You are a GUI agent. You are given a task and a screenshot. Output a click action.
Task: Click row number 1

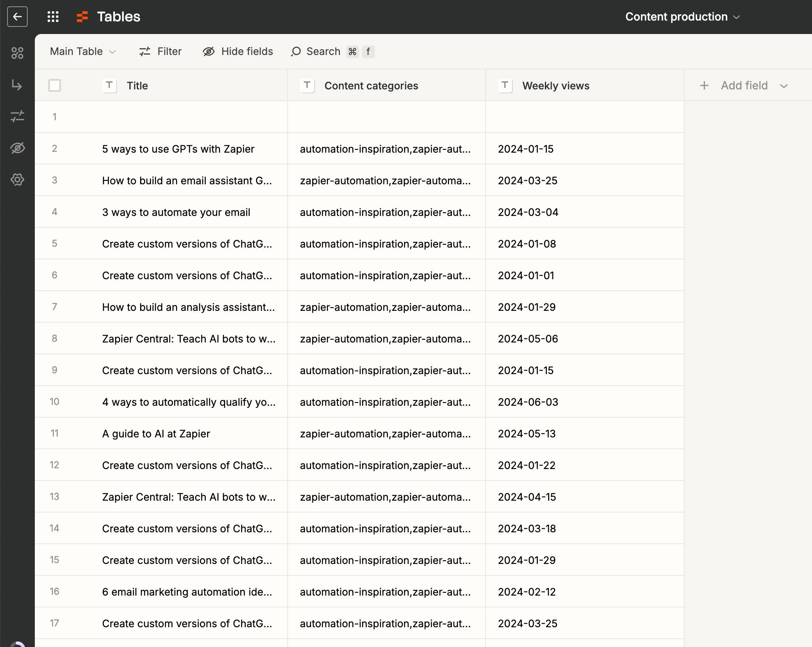tap(55, 117)
